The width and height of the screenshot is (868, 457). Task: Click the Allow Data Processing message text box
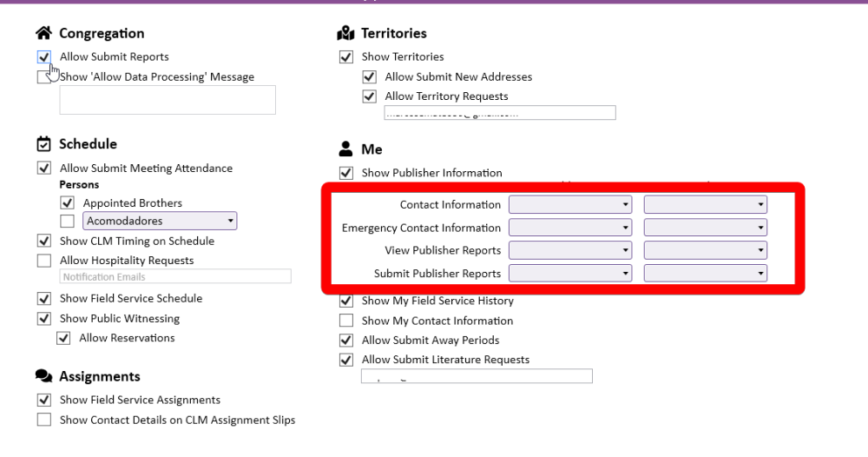pos(167,100)
